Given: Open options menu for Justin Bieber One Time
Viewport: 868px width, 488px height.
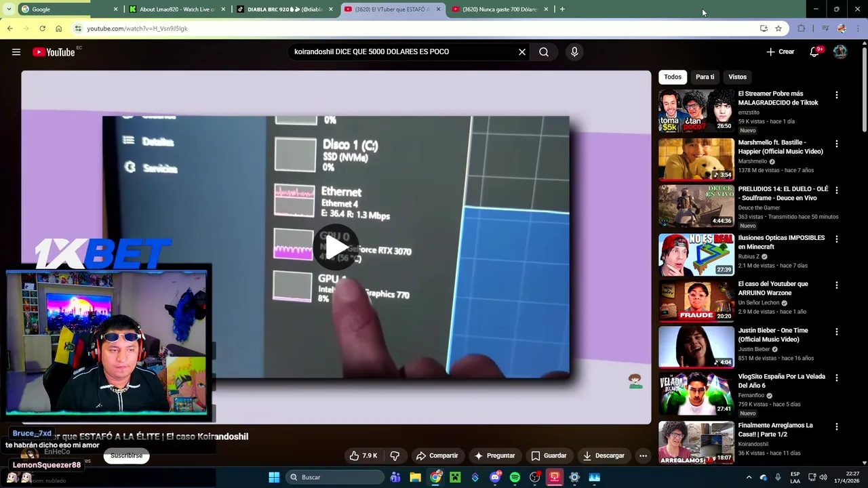Looking at the screenshot, I should pos(836,331).
